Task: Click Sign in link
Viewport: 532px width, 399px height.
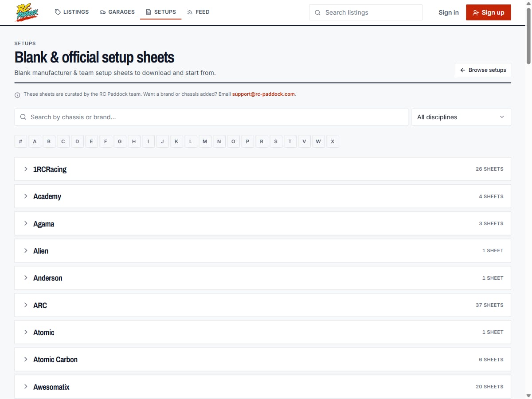Action: coord(449,12)
